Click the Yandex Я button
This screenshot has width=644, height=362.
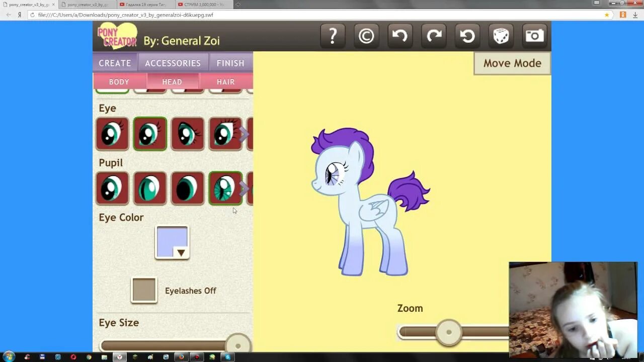tap(20, 15)
